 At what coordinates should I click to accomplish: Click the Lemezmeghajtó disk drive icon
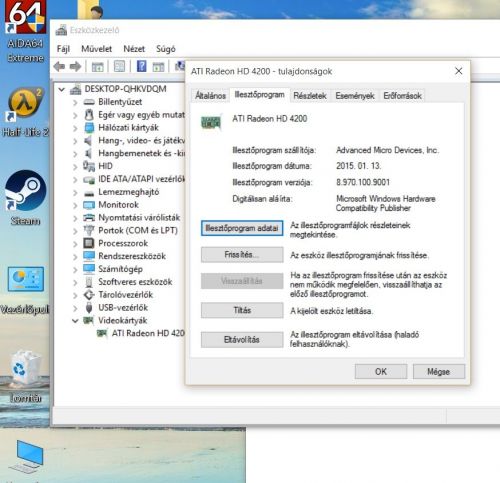(89, 193)
